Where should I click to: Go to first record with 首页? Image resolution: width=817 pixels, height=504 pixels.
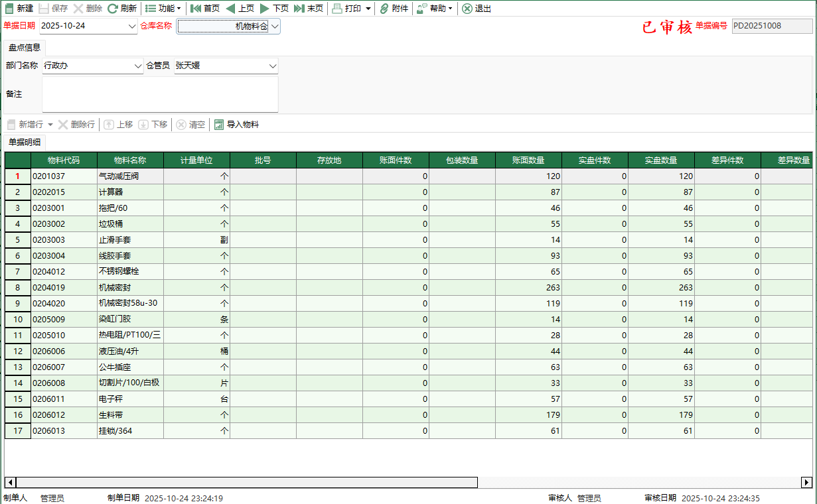[196, 9]
